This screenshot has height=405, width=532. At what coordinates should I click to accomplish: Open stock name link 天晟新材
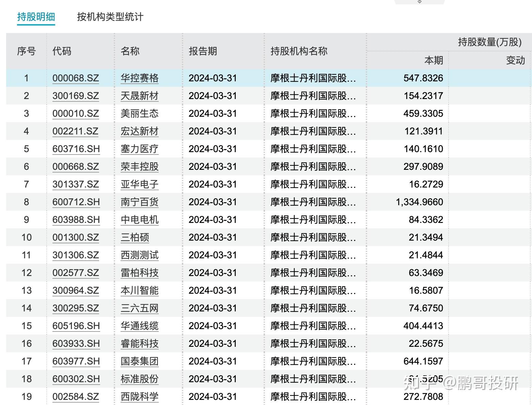click(140, 96)
